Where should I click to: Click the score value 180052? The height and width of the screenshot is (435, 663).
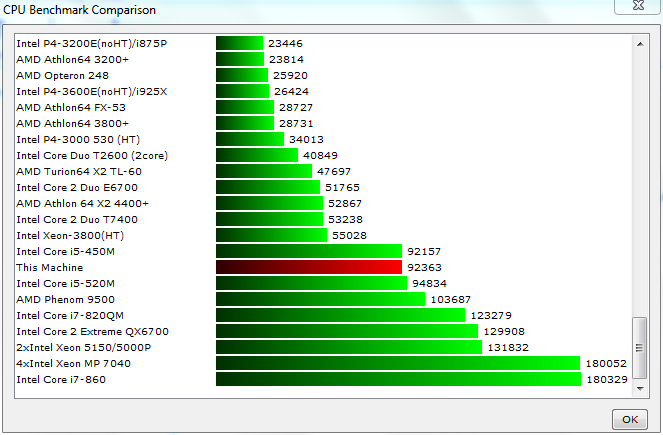(x=606, y=364)
